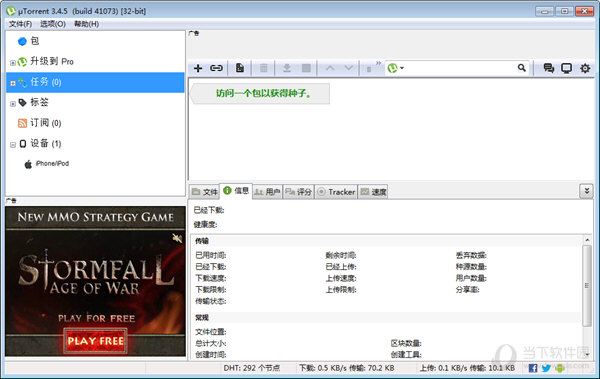Screen dimensions: 600x379
Task: Click the Create New Torrent file icon
Action: [240, 68]
